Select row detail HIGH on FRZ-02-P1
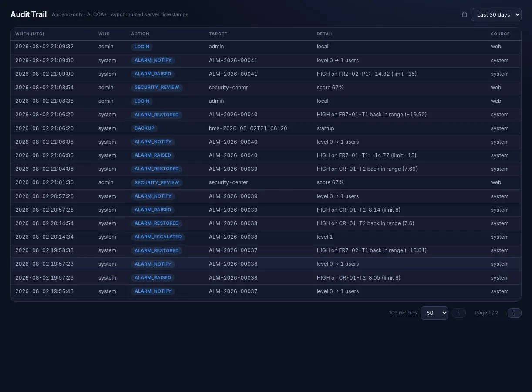Image resolution: width=532 pixels, height=392 pixels. pyautogui.click(x=367, y=74)
